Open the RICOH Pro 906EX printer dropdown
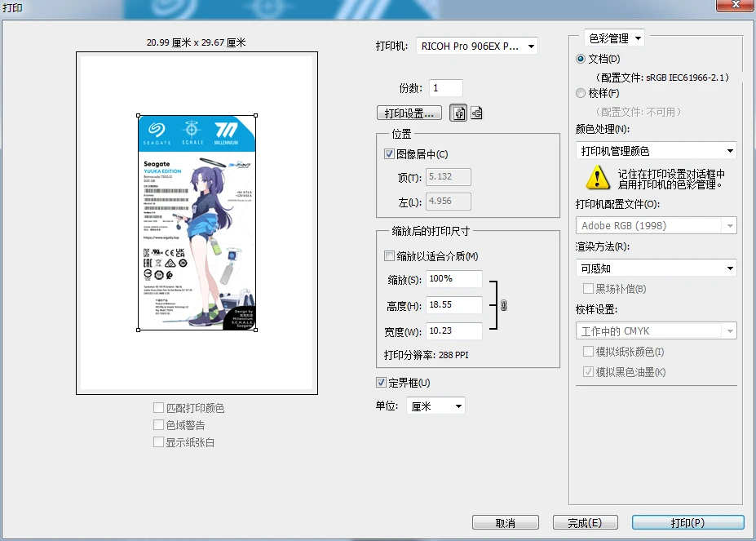Screen dimensions: 756x541 point(477,47)
